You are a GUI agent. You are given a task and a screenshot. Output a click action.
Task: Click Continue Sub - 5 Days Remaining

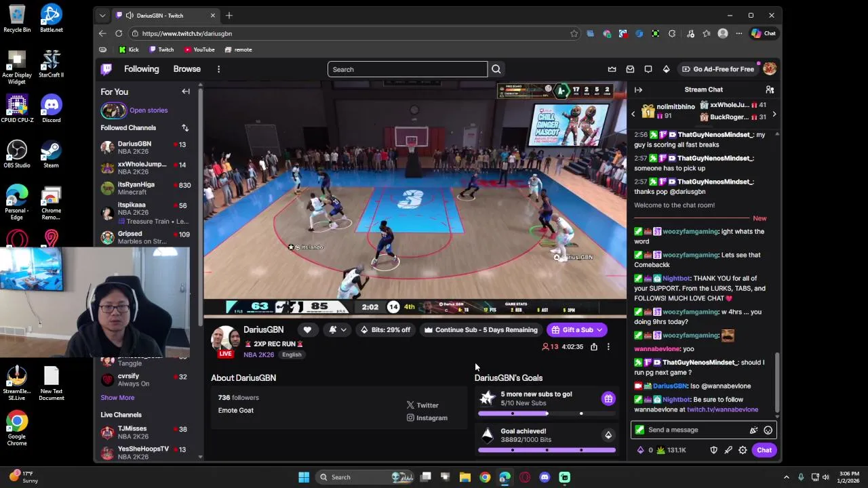(x=481, y=330)
